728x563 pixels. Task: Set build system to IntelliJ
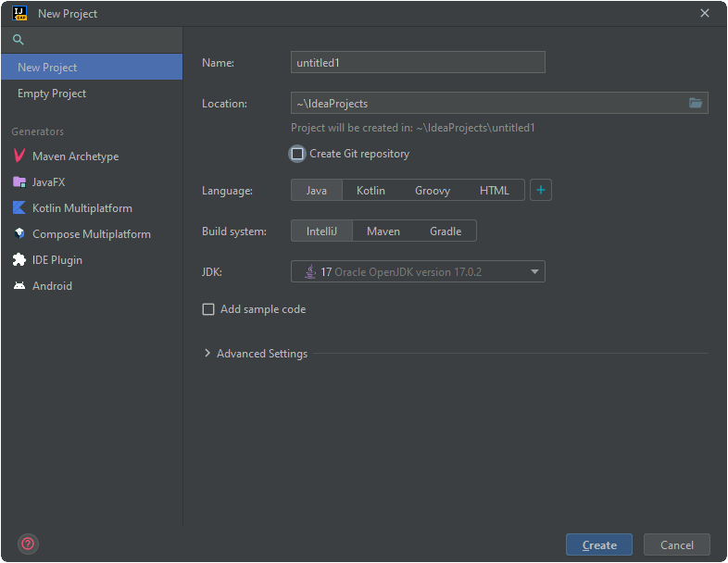pos(321,231)
